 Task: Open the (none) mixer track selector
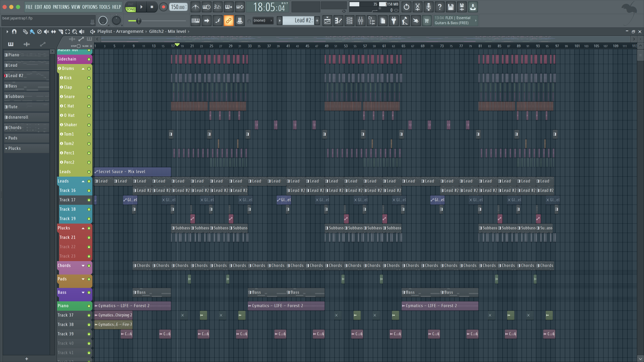point(263,20)
